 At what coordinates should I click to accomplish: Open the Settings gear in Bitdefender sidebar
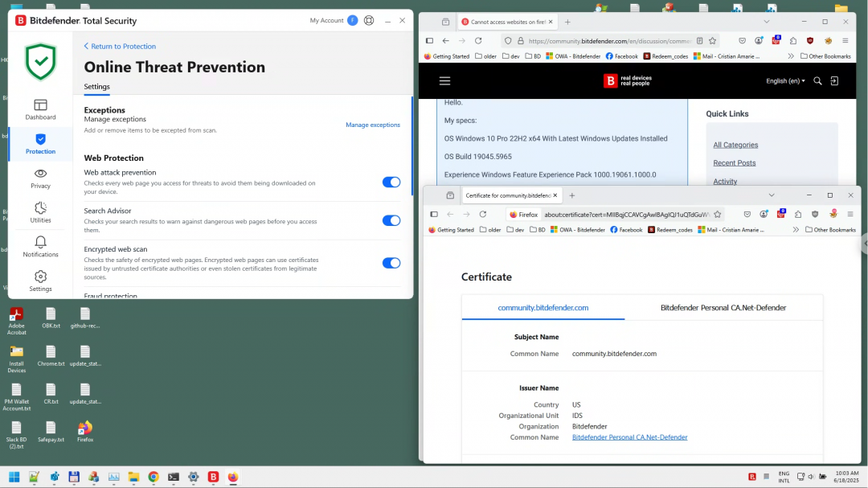(40, 281)
